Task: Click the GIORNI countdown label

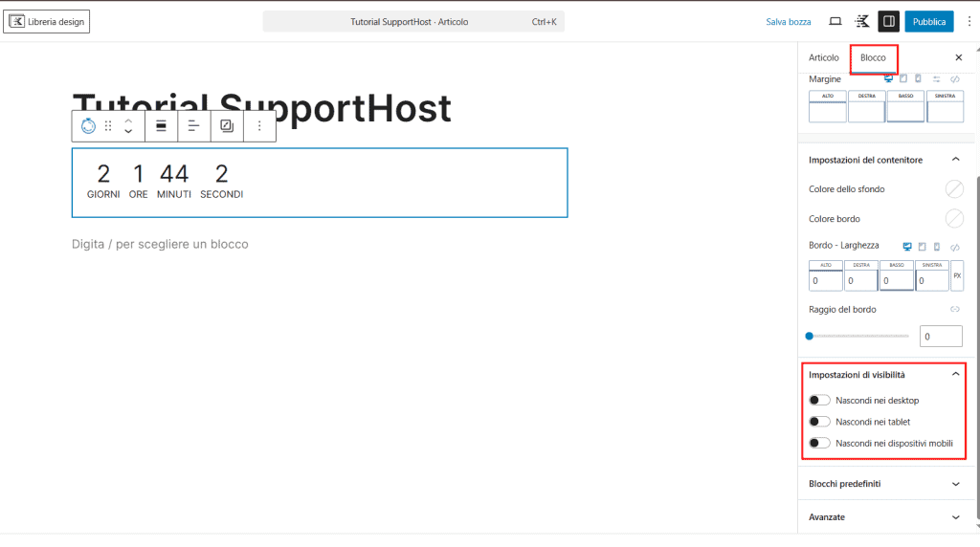Action: coord(103,194)
